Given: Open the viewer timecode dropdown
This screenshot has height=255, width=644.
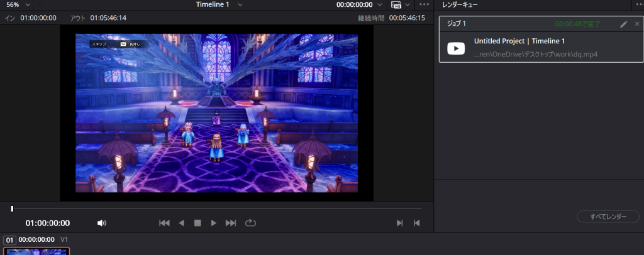Looking at the screenshot, I should tap(380, 4).
